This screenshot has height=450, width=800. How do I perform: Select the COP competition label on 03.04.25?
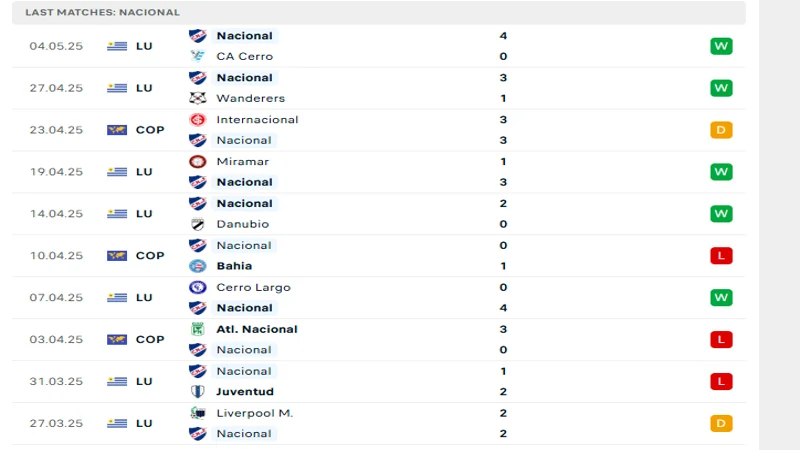point(150,339)
